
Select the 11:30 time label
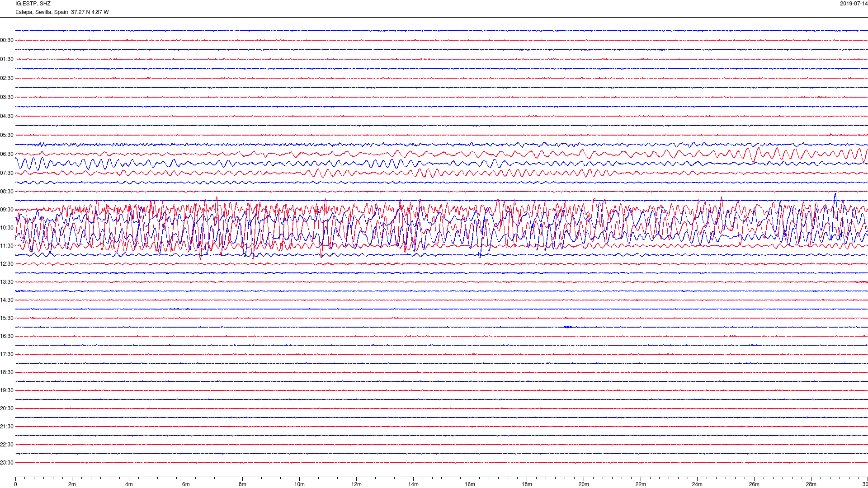coord(7,246)
